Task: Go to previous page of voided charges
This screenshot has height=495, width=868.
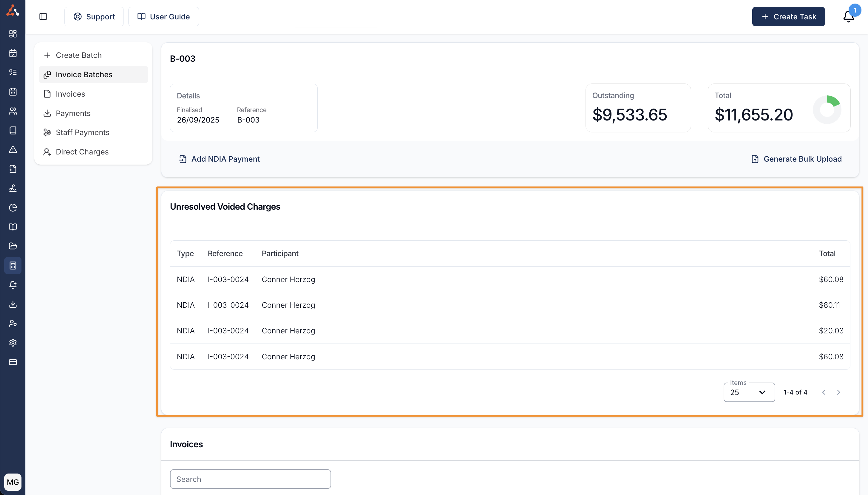Action: click(824, 392)
